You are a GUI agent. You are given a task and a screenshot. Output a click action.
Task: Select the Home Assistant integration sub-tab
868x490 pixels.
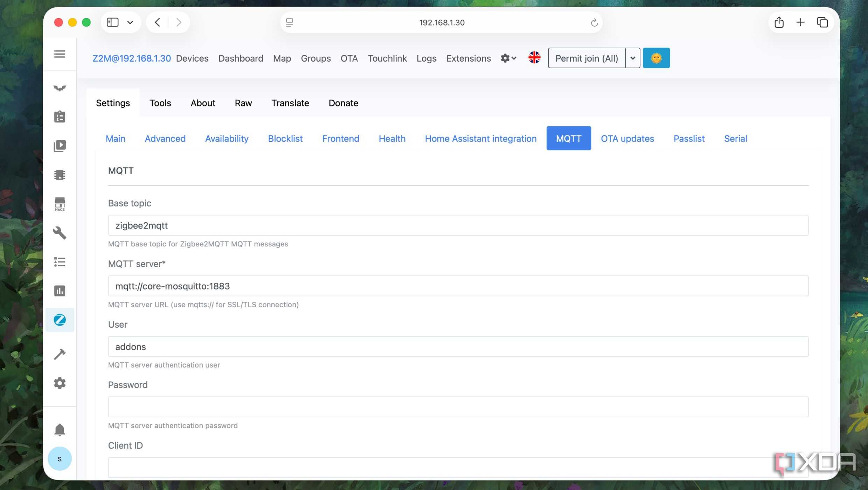pos(480,138)
